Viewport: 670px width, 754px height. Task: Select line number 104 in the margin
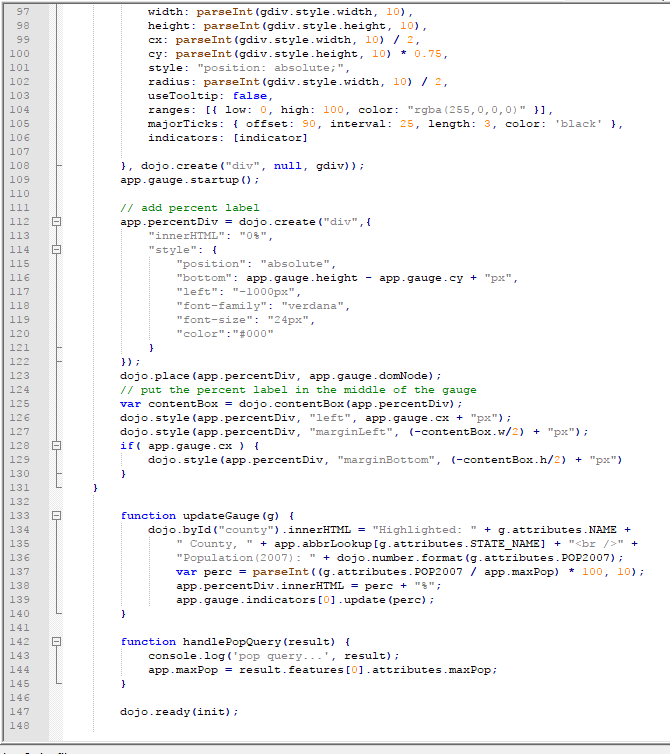tap(19, 110)
